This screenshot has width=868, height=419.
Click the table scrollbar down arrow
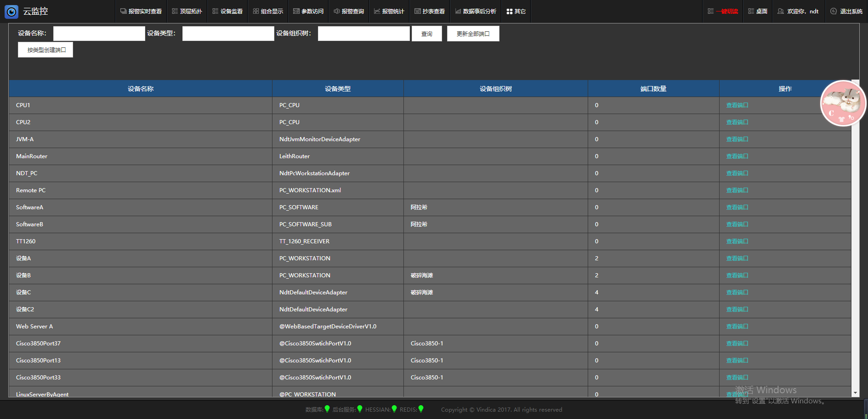(x=855, y=393)
